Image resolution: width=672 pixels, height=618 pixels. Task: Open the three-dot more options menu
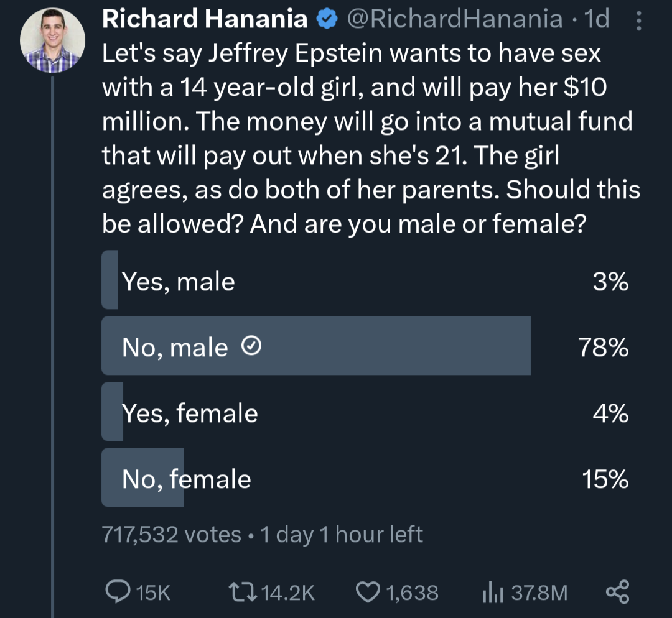pyautogui.click(x=638, y=21)
